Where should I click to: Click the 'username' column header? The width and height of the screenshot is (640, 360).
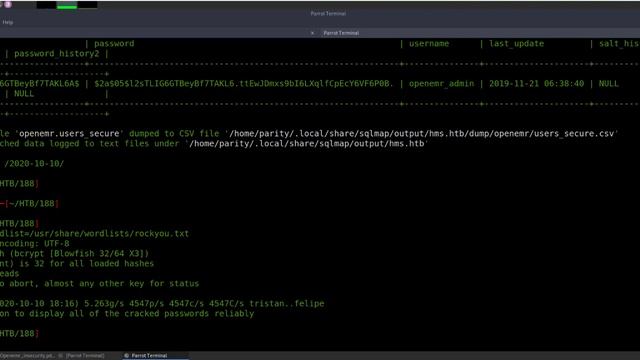coord(429,44)
